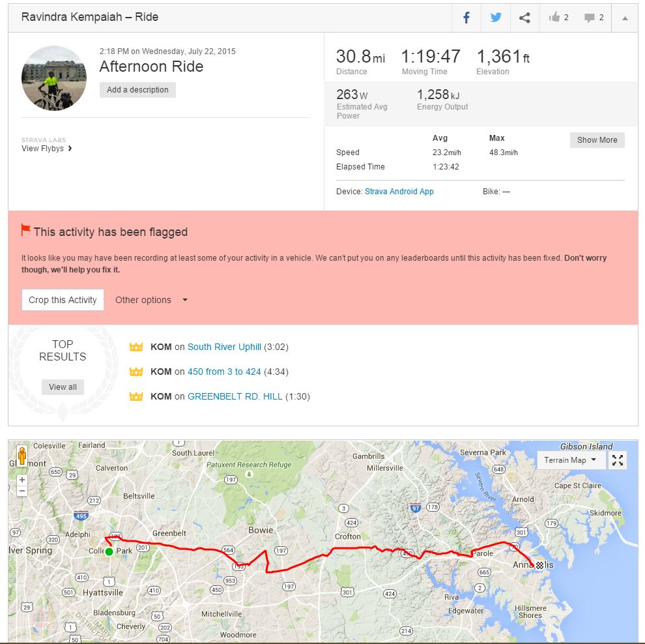Click the green start marker on the map
The image size is (645, 644).
point(109,551)
